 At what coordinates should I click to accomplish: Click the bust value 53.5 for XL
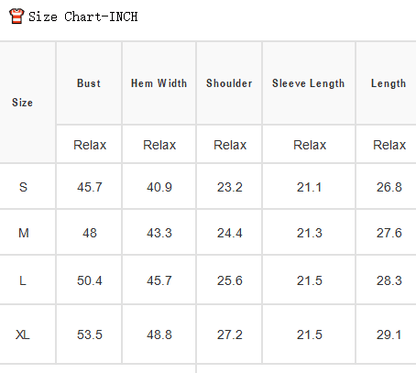pyautogui.click(x=90, y=334)
